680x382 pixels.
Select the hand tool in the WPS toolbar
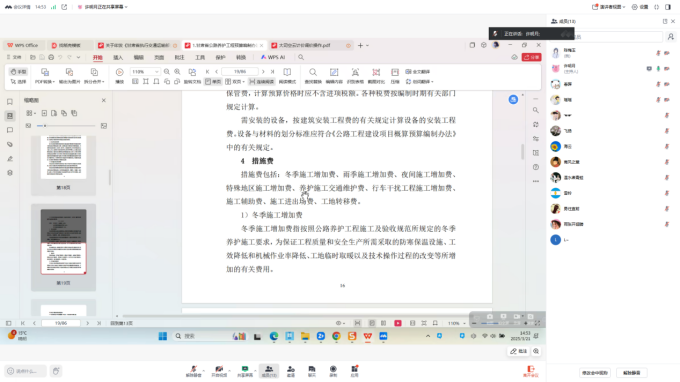tap(18, 72)
